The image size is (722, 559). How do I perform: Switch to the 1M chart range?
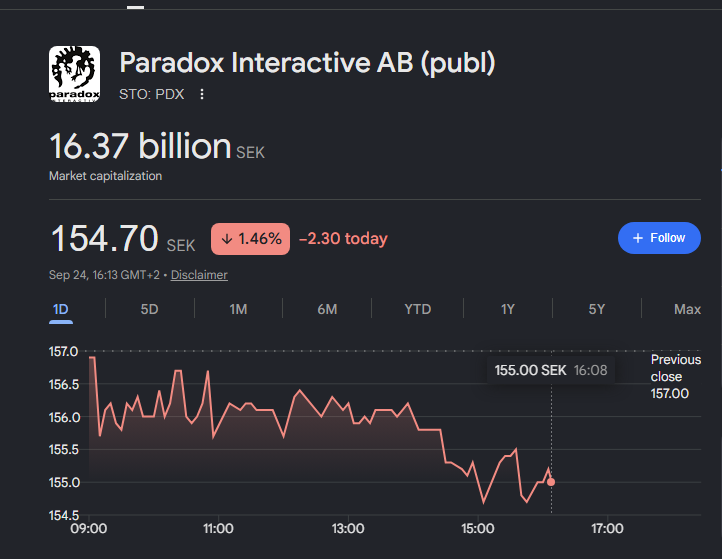tap(238, 309)
